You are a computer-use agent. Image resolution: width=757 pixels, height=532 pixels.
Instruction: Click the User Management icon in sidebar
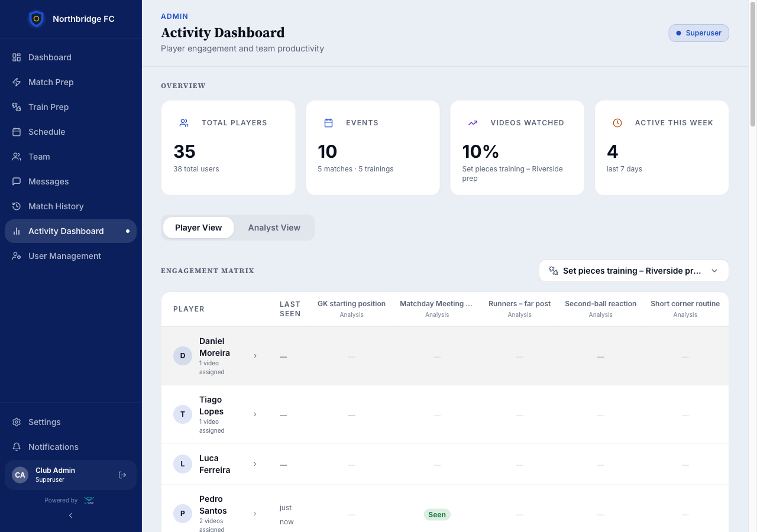point(17,256)
